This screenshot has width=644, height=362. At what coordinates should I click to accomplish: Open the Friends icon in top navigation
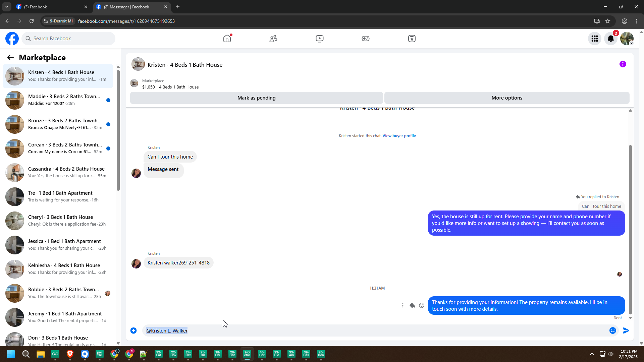pyautogui.click(x=273, y=39)
